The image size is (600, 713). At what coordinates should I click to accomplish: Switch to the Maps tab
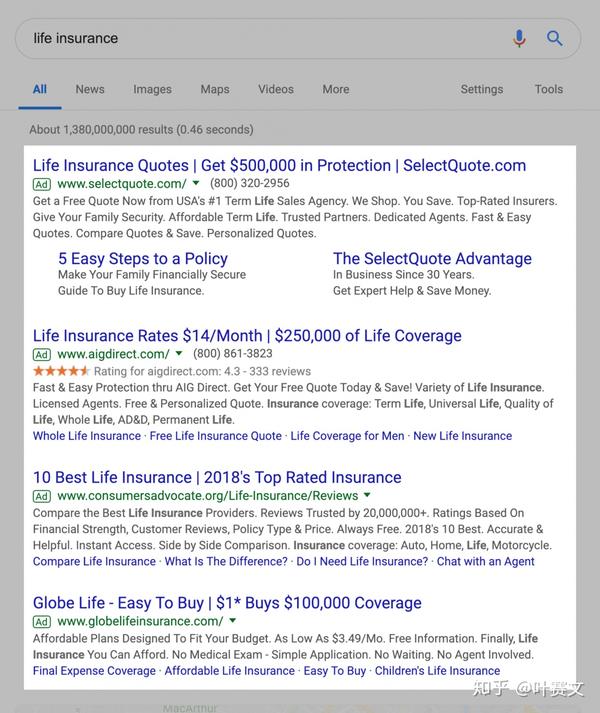pyautogui.click(x=215, y=89)
